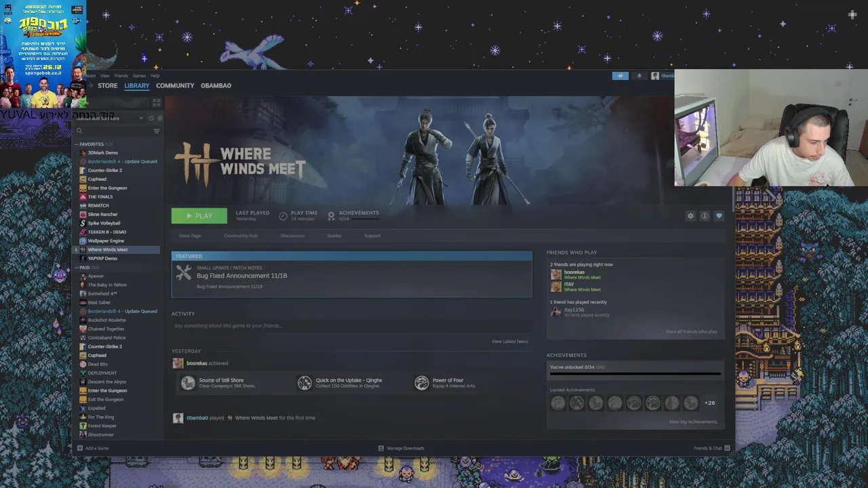
Task: Open the Friends menu
Action: click(121, 76)
